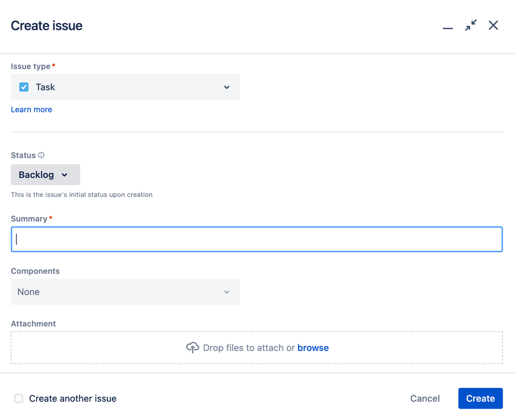Click the Cancel button

[425, 398]
